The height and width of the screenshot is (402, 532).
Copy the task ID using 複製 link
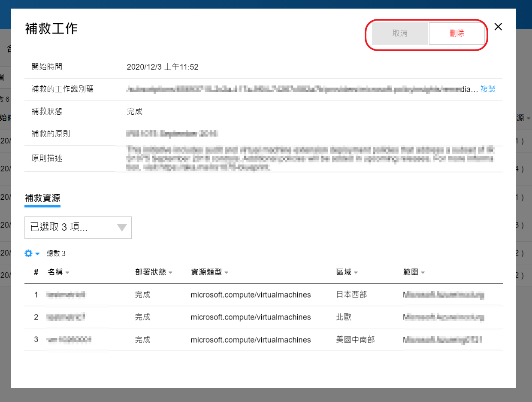click(488, 89)
